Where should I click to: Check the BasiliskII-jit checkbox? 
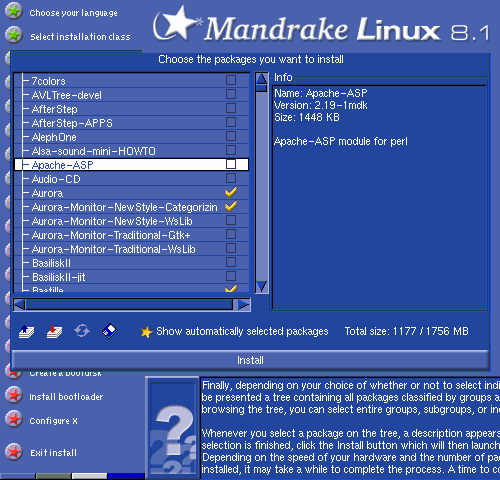[231, 276]
